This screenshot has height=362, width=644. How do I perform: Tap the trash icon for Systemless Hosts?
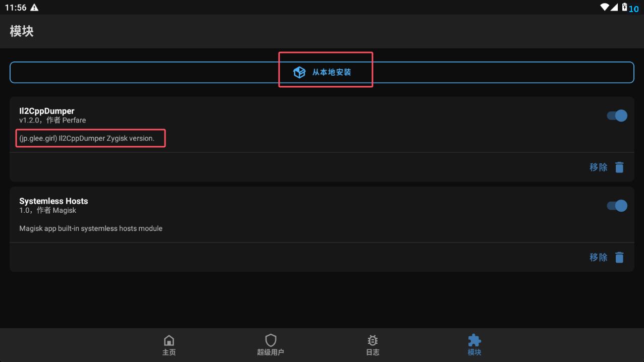coord(619,258)
